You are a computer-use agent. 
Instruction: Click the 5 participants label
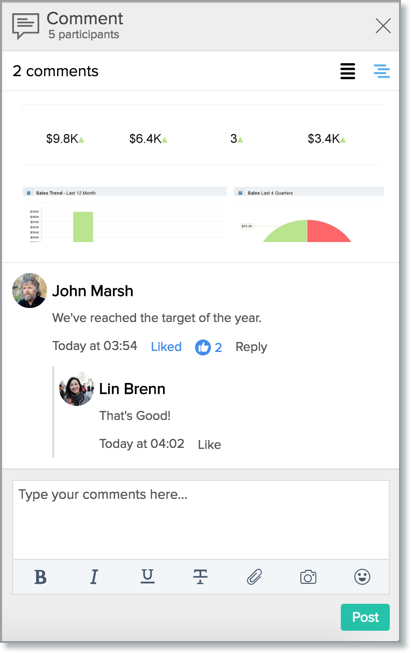click(x=84, y=35)
